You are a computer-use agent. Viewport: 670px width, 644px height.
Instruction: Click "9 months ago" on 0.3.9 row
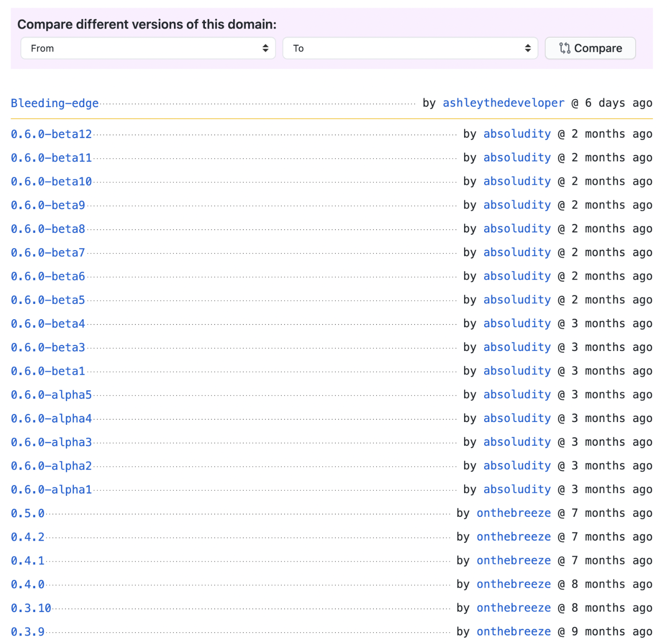(x=612, y=632)
